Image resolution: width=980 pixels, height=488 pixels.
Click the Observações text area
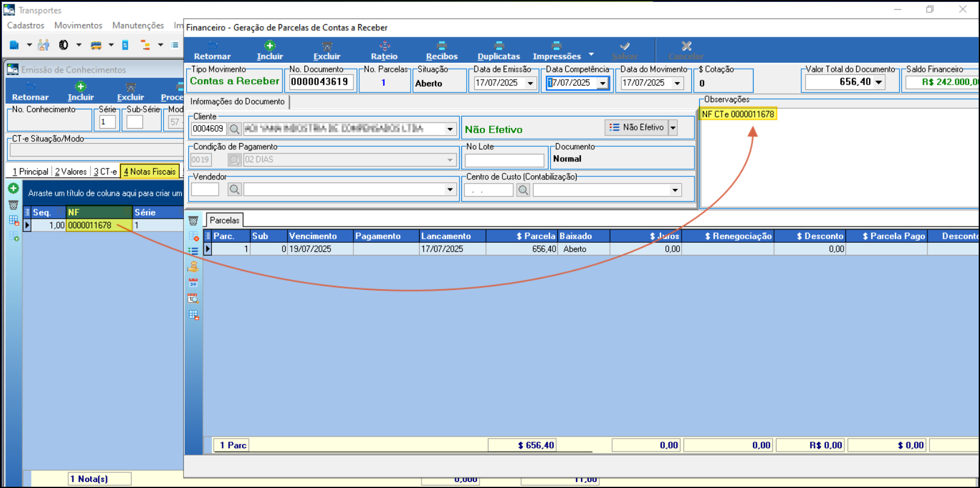pyautogui.click(x=840, y=158)
